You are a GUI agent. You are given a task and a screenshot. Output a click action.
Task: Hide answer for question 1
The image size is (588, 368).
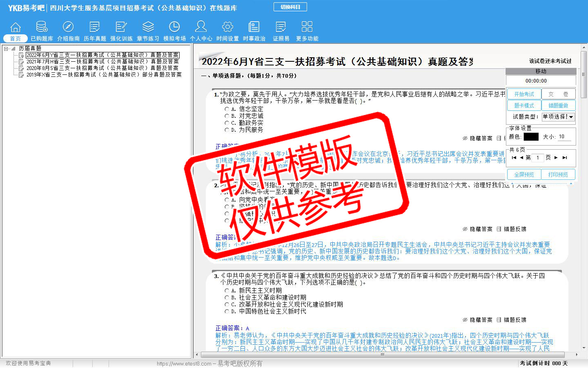pos(477,138)
